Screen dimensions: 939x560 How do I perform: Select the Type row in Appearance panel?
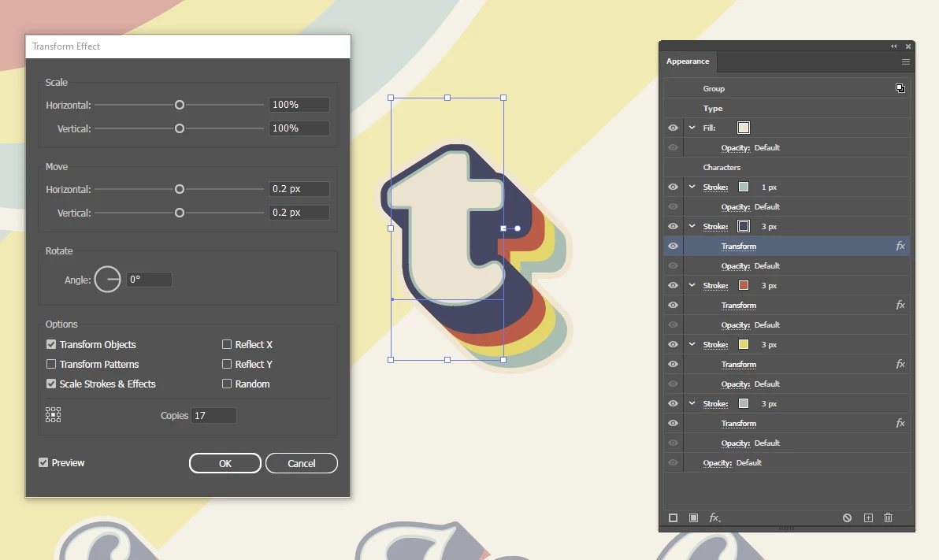(x=787, y=109)
